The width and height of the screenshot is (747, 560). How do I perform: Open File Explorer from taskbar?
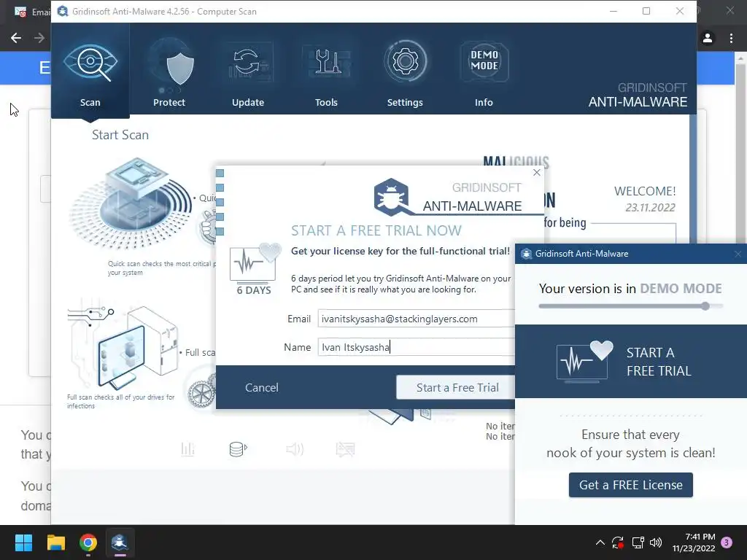coord(55,542)
